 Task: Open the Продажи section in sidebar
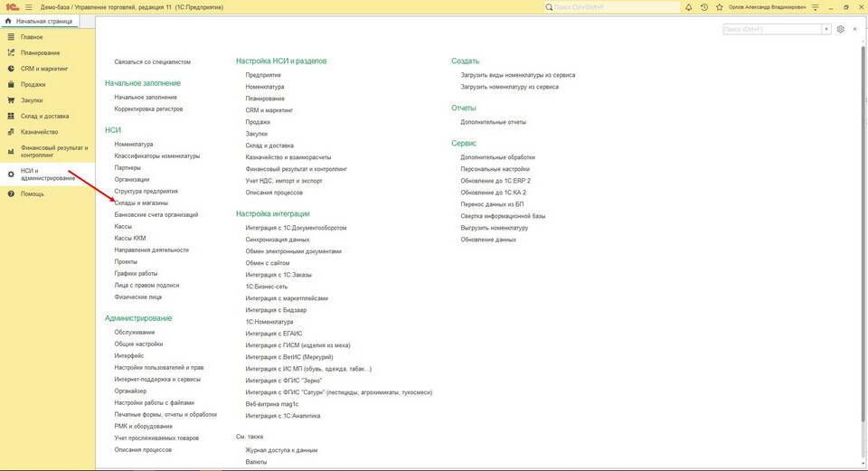pos(33,84)
